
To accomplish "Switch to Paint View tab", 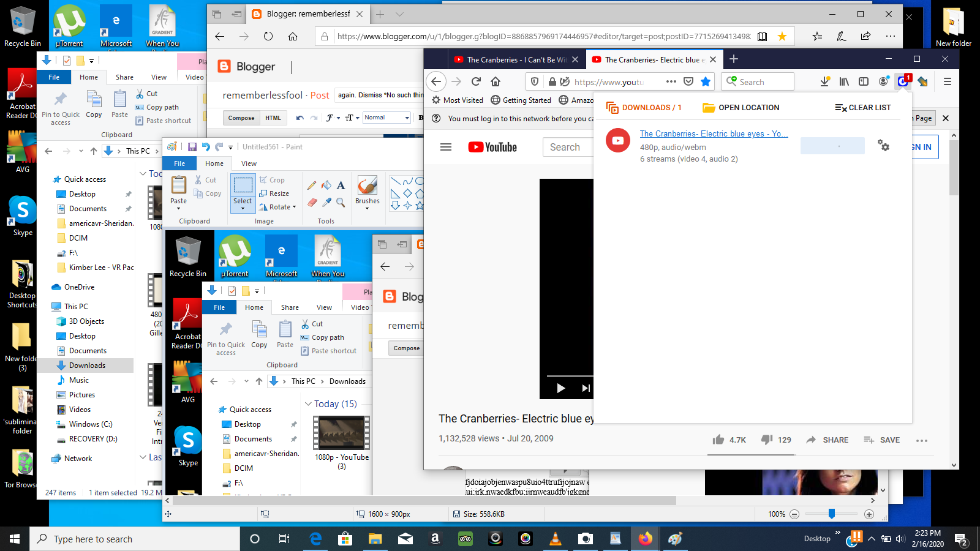I will pyautogui.click(x=249, y=163).
